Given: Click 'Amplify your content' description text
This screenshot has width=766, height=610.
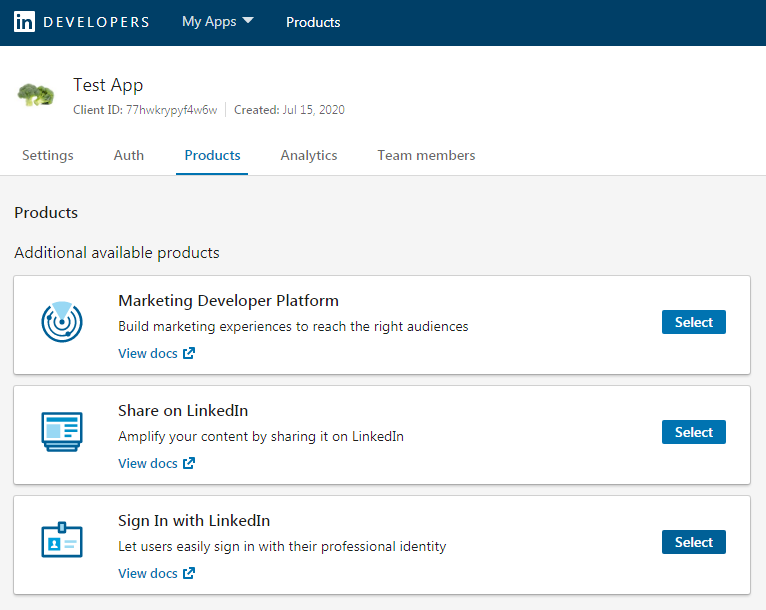Looking at the screenshot, I should point(261,436).
